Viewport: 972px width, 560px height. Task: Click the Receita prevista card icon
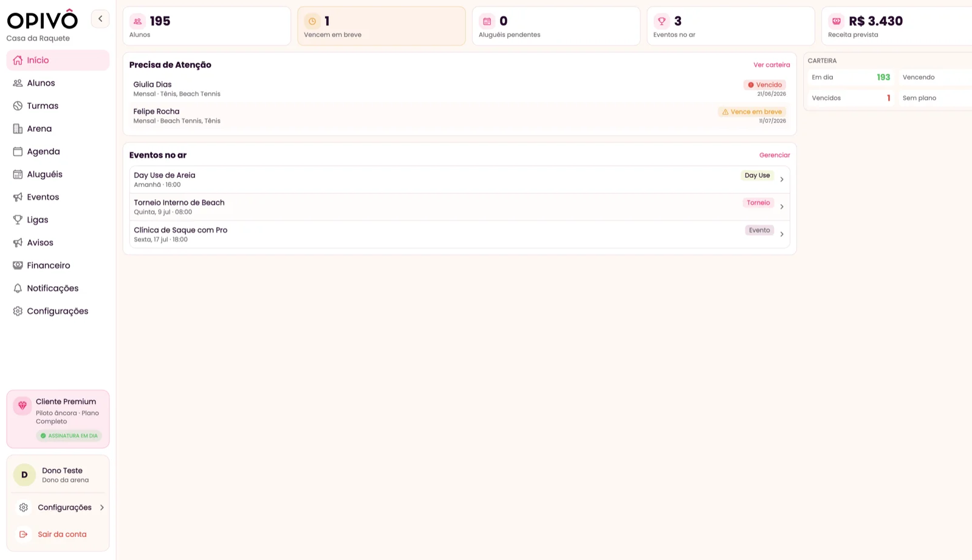click(837, 21)
